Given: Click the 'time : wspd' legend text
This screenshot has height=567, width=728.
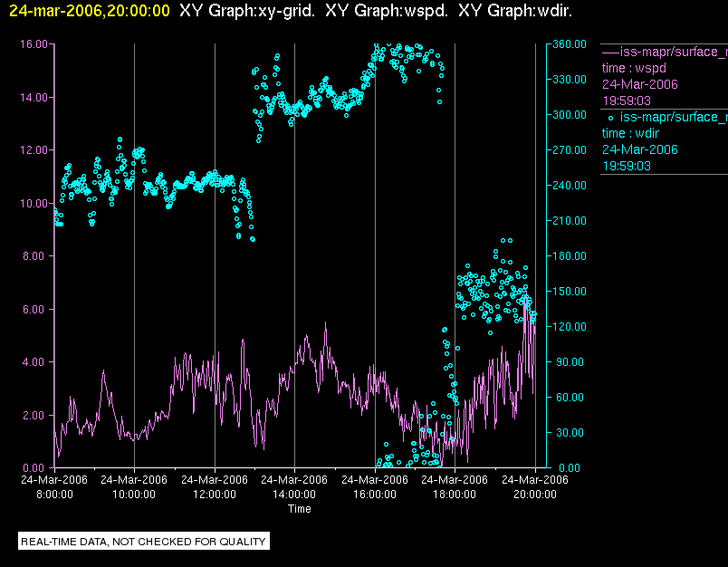Looking at the screenshot, I should pyautogui.click(x=634, y=68).
